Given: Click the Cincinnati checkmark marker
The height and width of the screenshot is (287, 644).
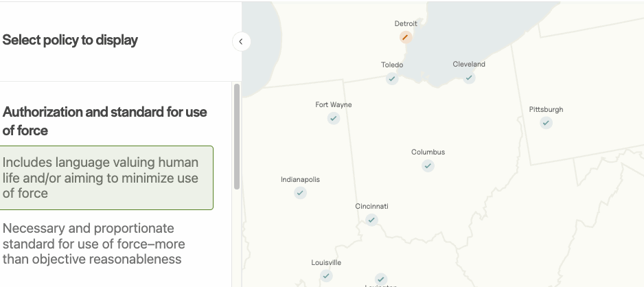Looking at the screenshot, I should tap(371, 220).
